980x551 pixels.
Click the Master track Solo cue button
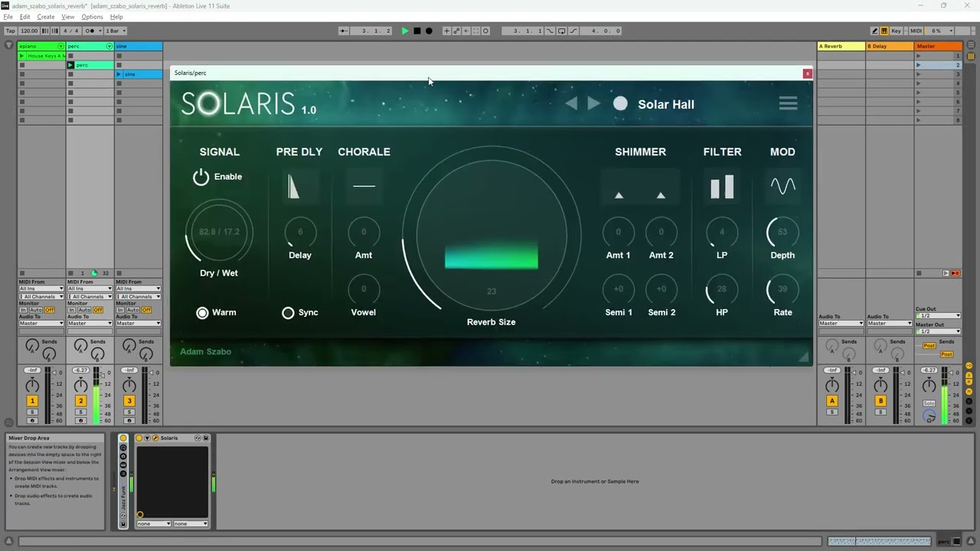click(929, 403)
